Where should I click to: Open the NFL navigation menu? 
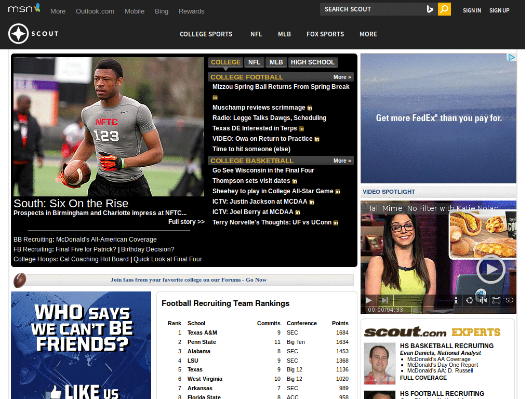256,34
